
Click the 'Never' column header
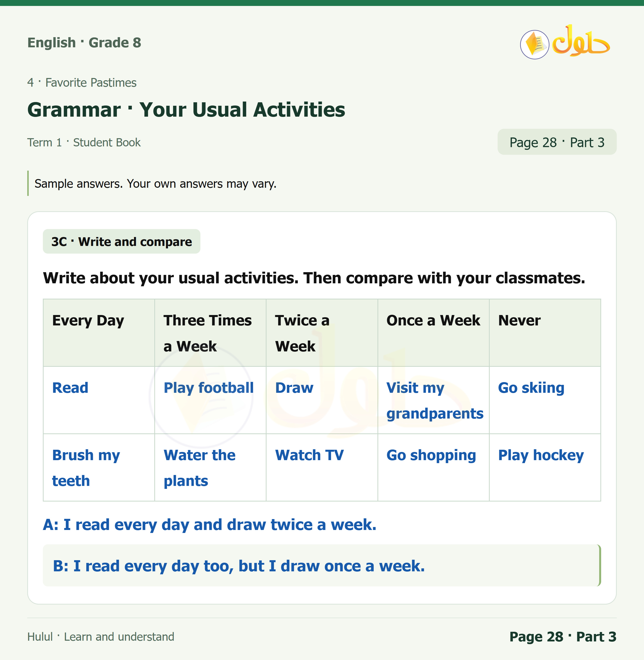545,333
